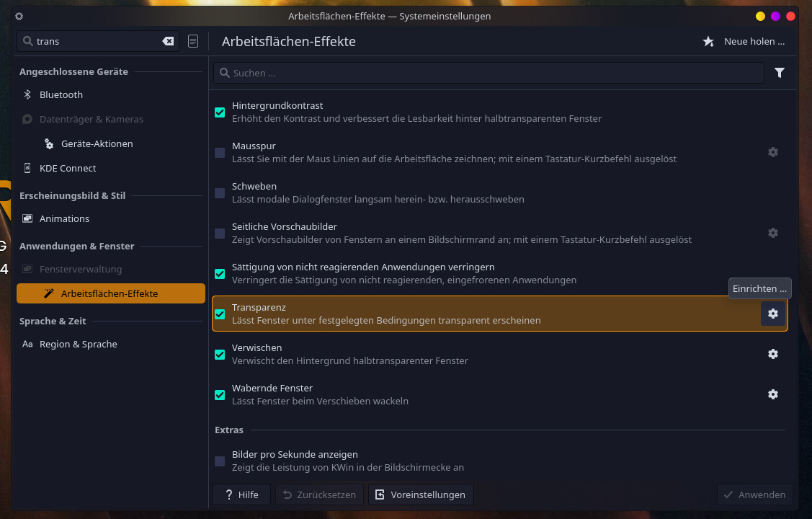Image resolution: width=812 pixels, height=519 pixels.
Task: Click the Neue holen button
Action: (745, 41)
